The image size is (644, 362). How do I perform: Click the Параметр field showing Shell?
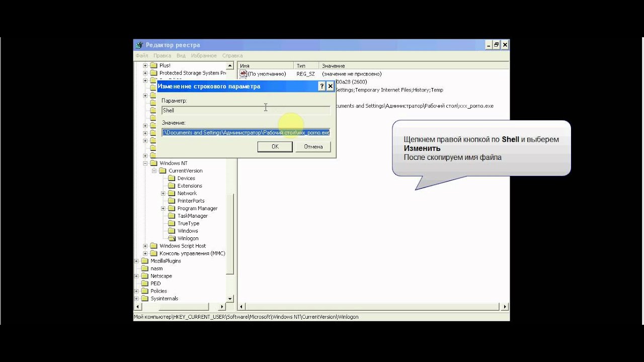pos(246,110)
